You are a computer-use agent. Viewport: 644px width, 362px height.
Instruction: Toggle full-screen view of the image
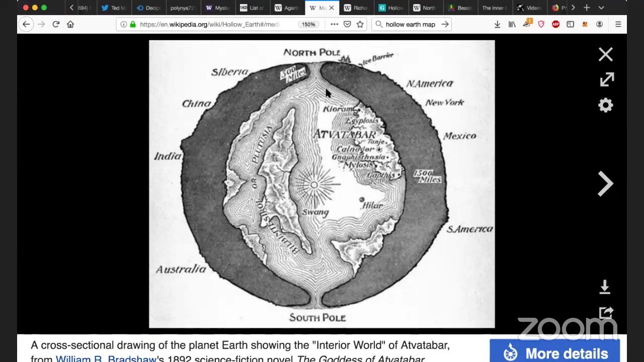(607, 79)
